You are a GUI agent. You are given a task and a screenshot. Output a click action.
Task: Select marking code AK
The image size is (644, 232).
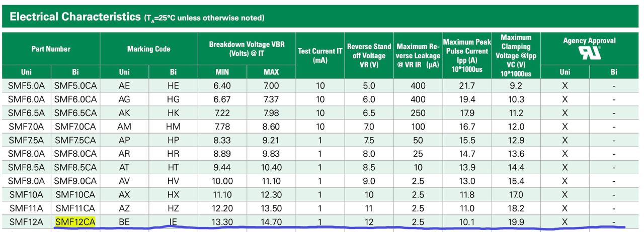coord(124,113)
